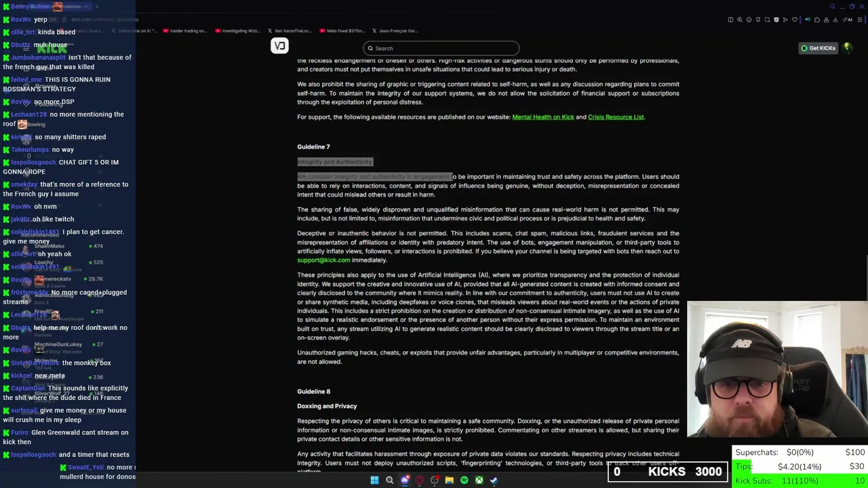Open the AI toolbar button

tap(847, 20)
